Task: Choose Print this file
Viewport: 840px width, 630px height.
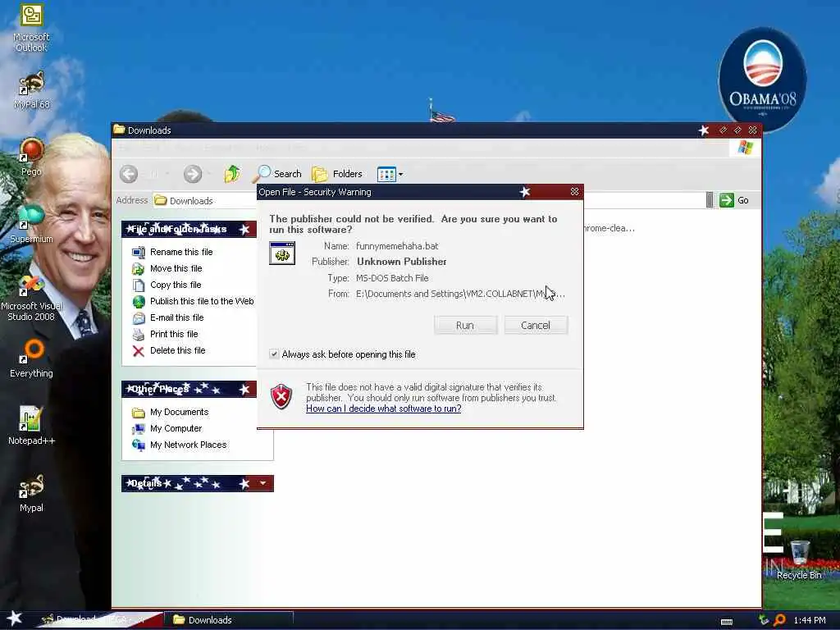Action: click(164, 334)
